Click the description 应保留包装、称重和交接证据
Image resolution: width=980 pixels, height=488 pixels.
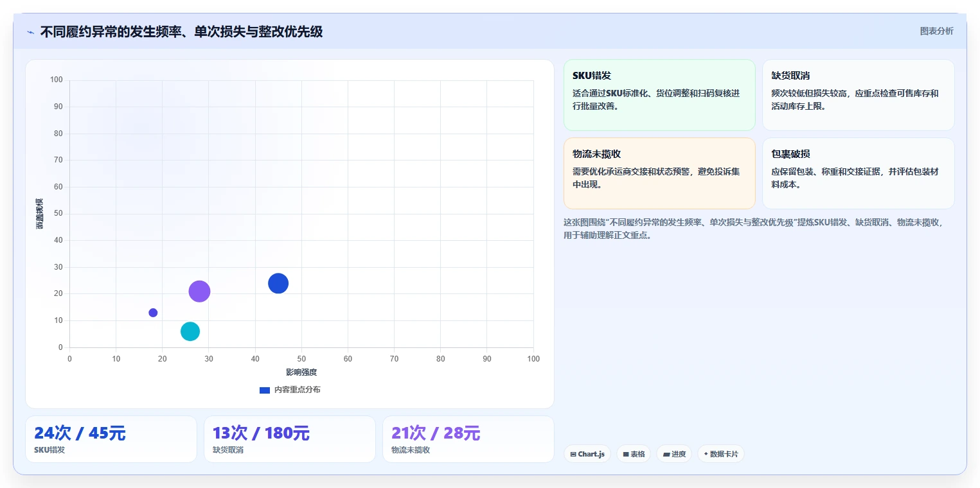point(855,178)
